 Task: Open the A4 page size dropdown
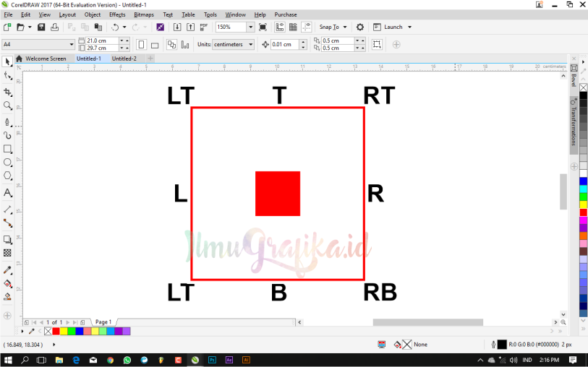[x=72, y=45]
